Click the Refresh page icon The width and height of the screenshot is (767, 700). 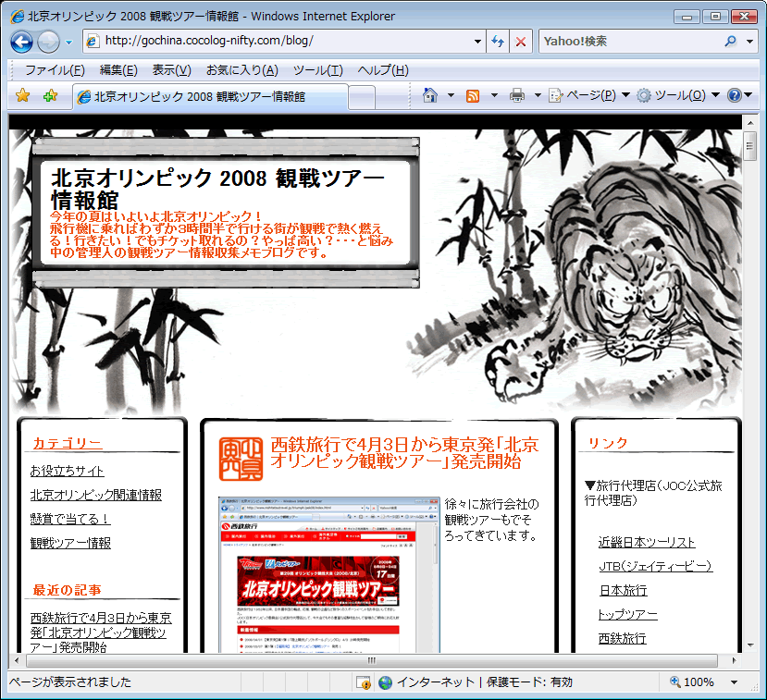[498, 42]
